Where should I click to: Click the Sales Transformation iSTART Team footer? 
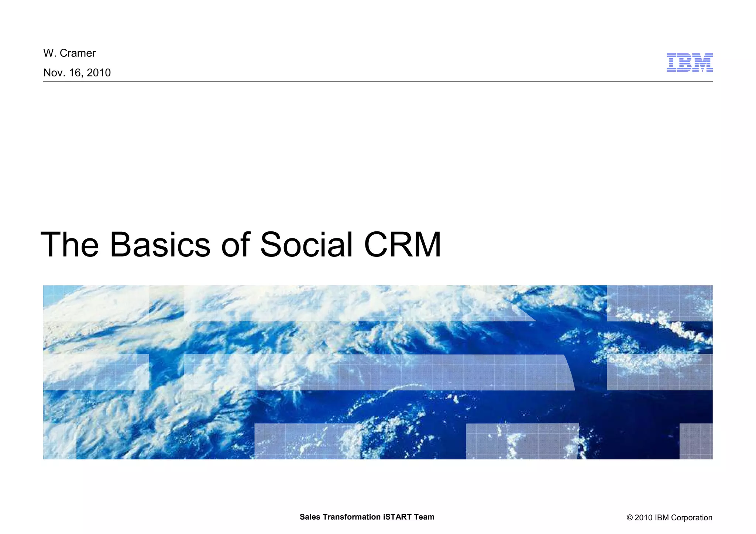tap(367, 517)
